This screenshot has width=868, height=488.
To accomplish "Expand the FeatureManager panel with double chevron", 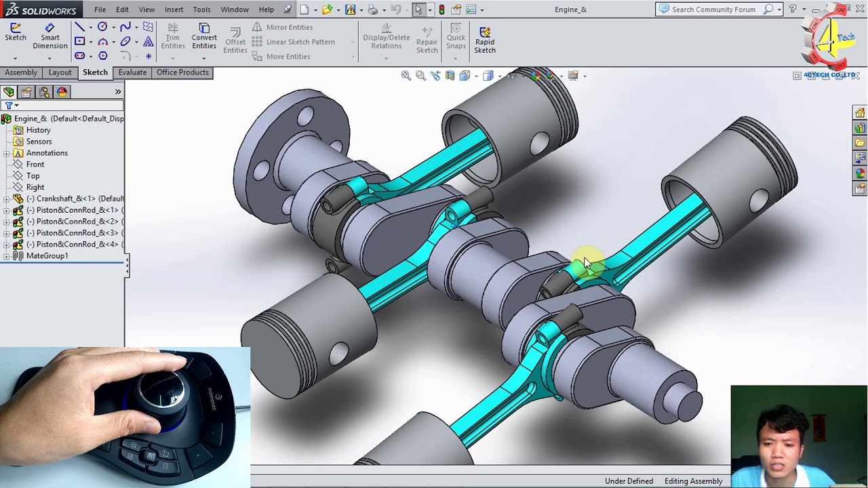I will tap(118, 91).
